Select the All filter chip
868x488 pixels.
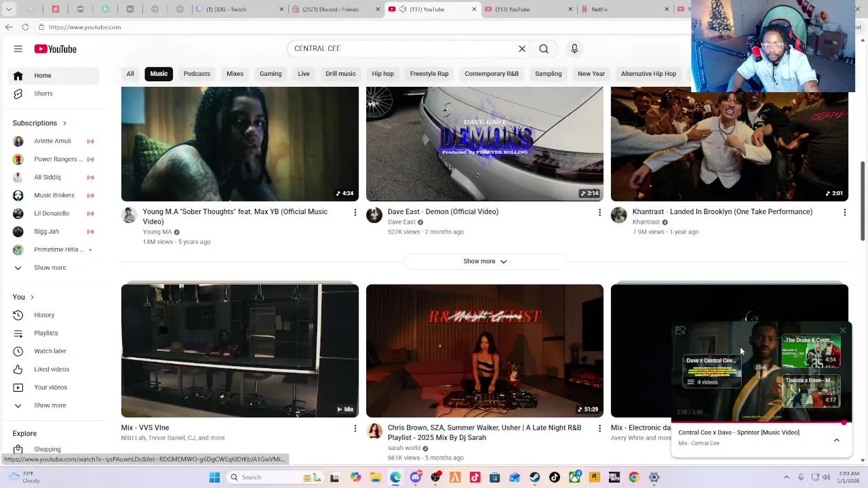[130, 74]
